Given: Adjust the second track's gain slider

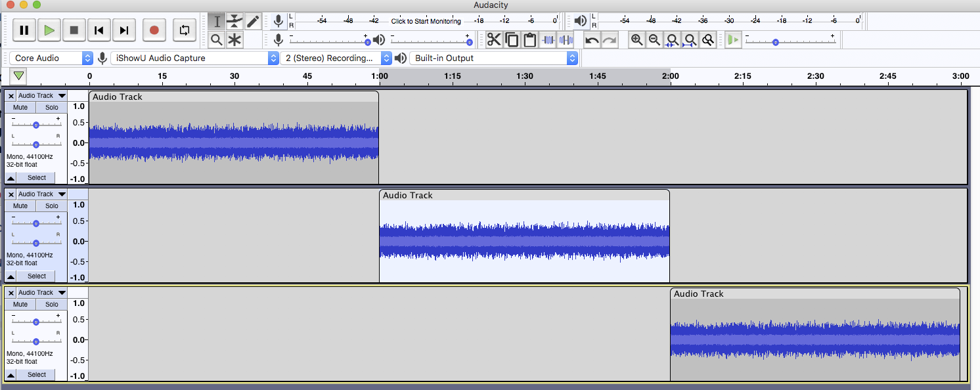Looking at the screenshot, I should (x=36, y=223).
